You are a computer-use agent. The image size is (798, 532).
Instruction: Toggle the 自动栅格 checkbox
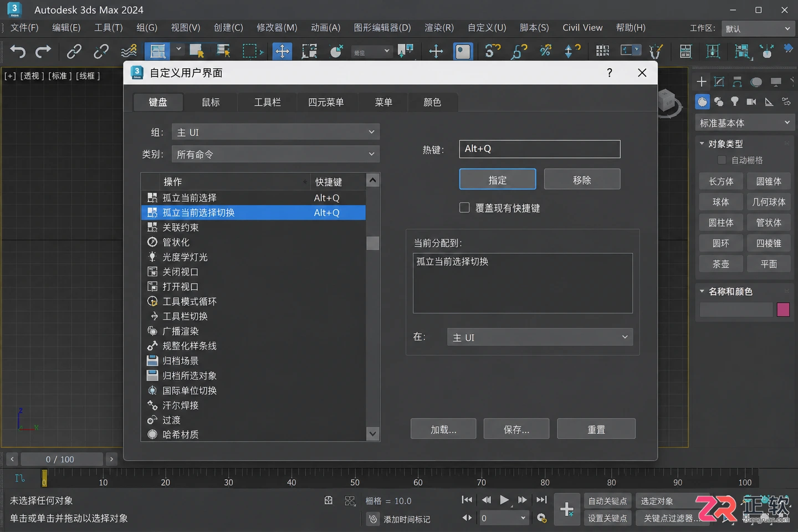(722, 160)
